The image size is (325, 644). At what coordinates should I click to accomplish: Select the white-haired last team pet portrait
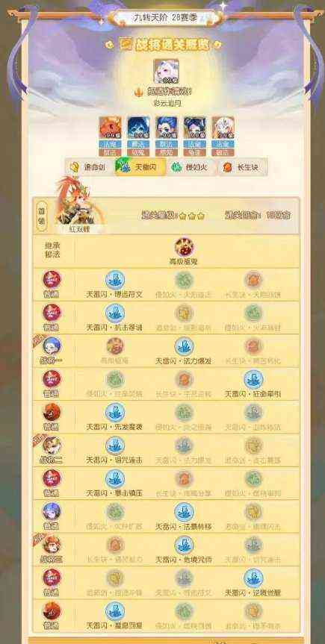click(223, 128)
